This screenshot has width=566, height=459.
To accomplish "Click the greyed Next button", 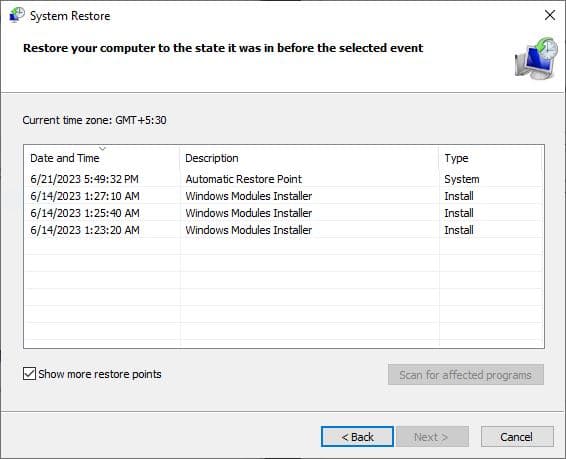I will pos(432,437).
